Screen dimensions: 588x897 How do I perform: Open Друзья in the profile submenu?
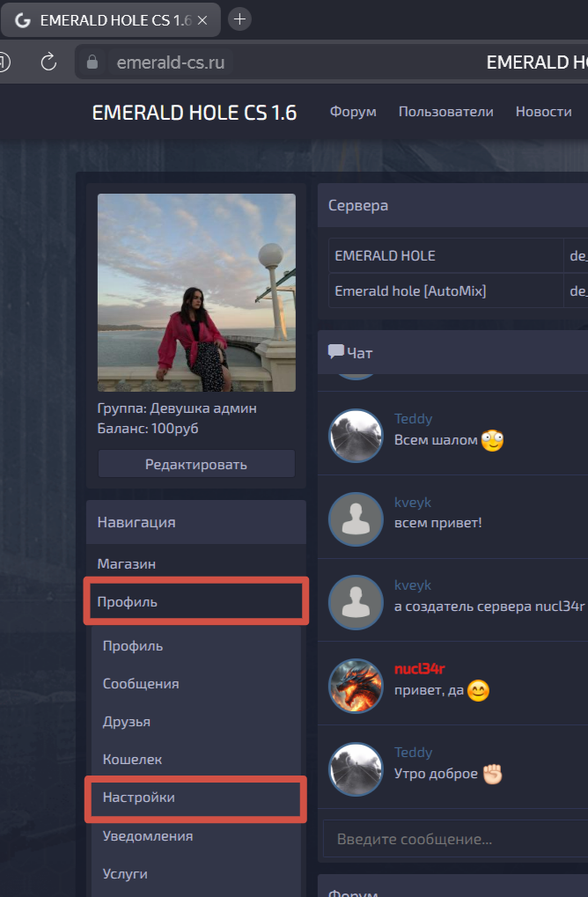pyautogui.click(x=127, y=721)
